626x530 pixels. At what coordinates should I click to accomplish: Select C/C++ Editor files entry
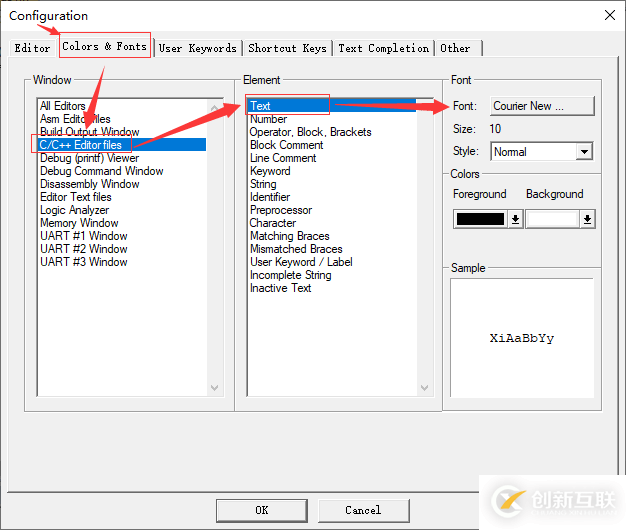(122, 144)
